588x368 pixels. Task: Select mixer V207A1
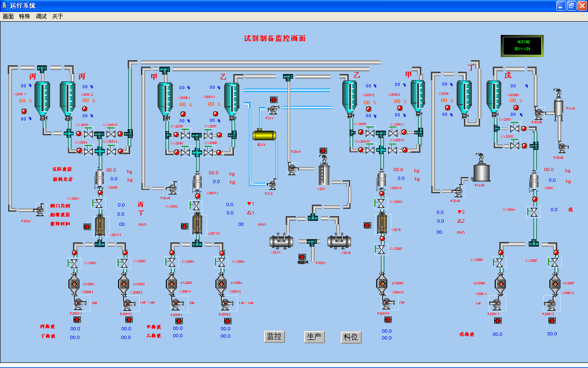point(100,225)
